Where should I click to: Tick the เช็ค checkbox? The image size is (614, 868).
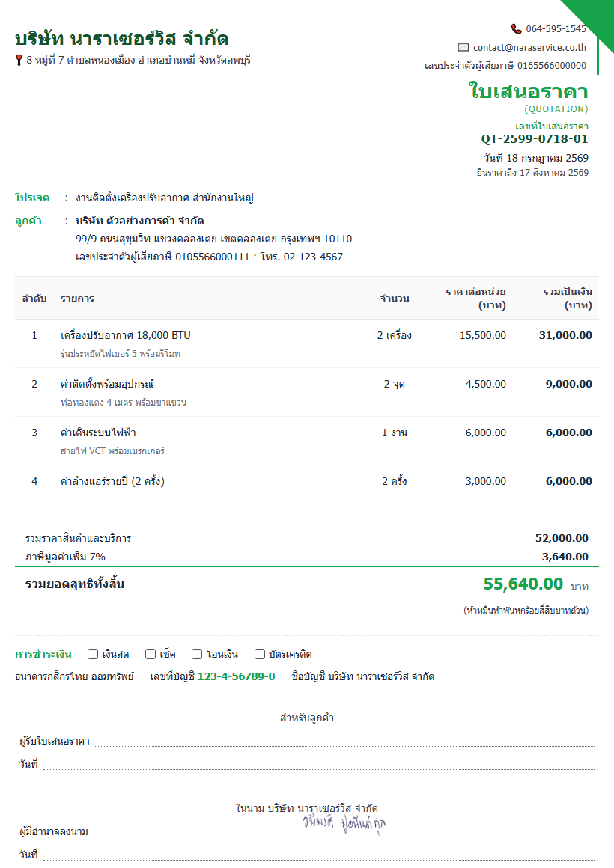point(151,654)
